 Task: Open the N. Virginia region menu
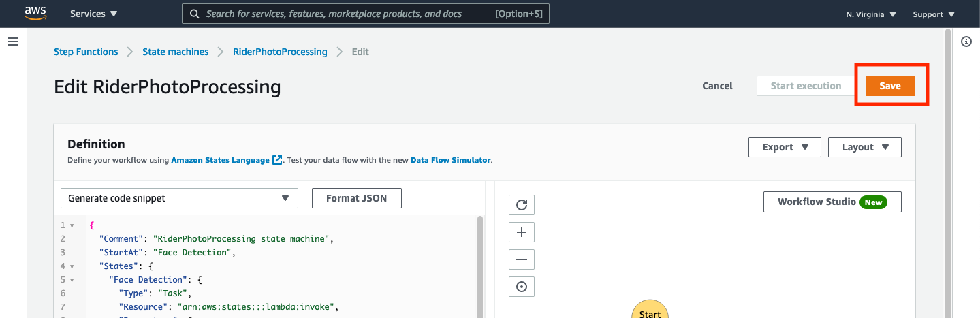[x=871, y=14]
